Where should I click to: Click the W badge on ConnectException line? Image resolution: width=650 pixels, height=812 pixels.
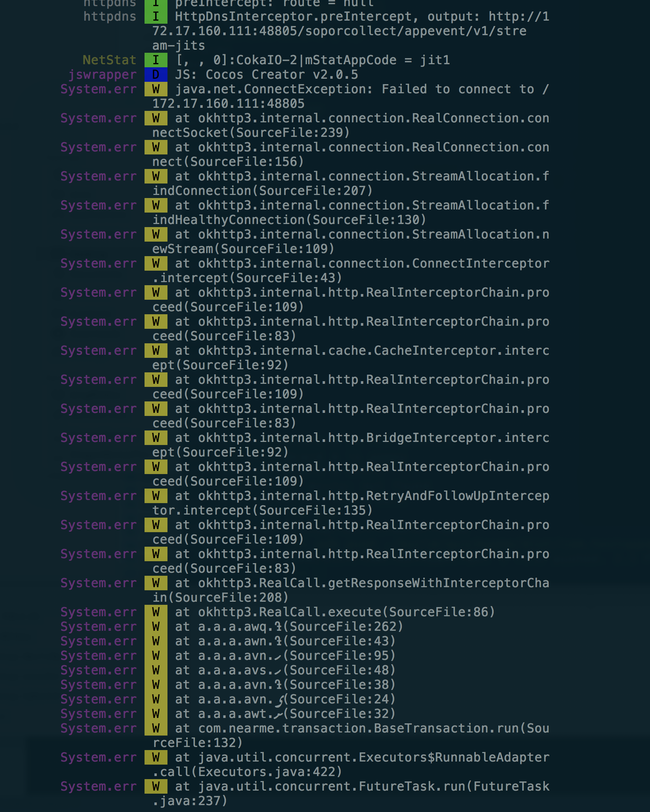click(x=156, y=89)
